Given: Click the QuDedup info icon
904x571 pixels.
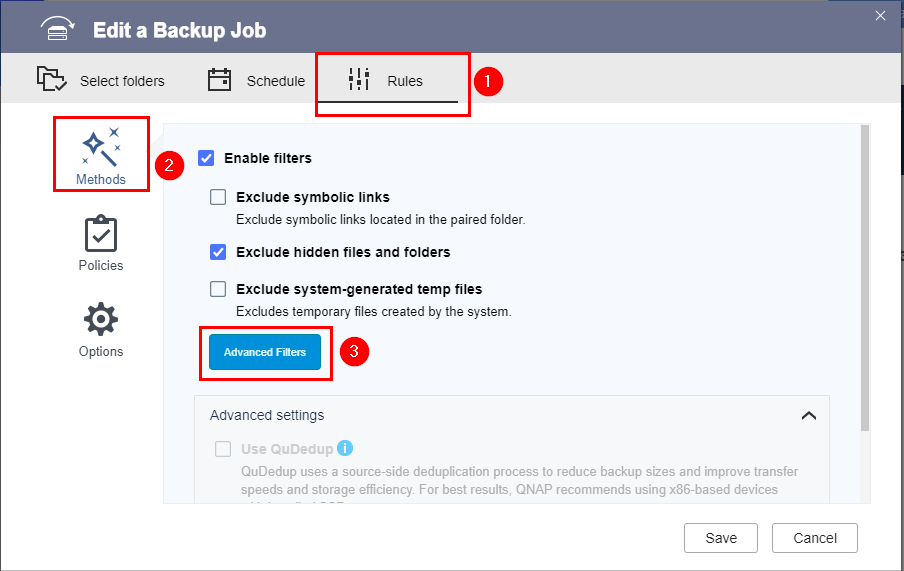Looking at the screenshot, I should [345, 448].
